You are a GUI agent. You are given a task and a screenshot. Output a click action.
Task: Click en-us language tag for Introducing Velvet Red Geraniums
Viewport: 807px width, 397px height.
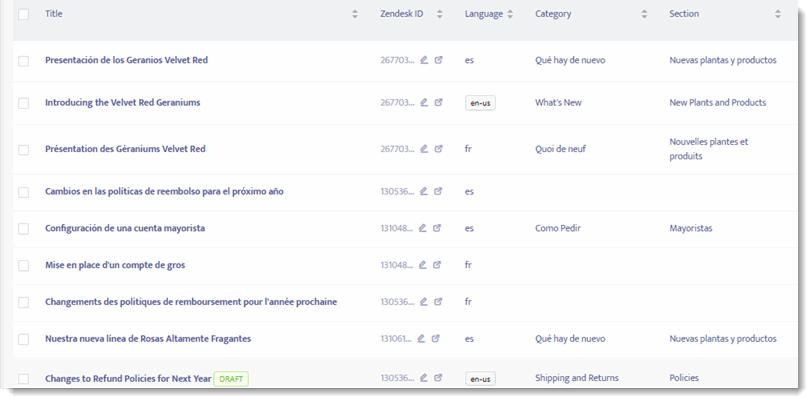pyautogui.click(x=480, y=103)
